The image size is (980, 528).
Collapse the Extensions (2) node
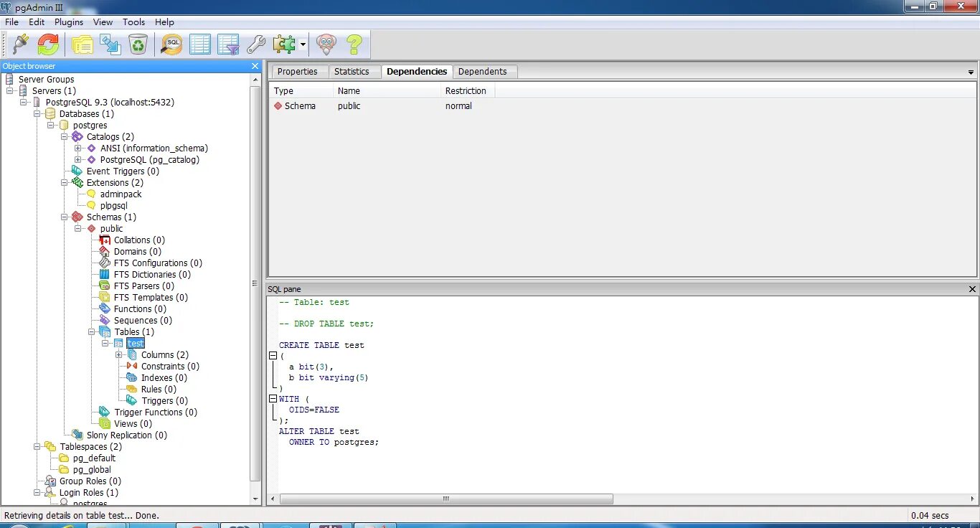point(65,183)
